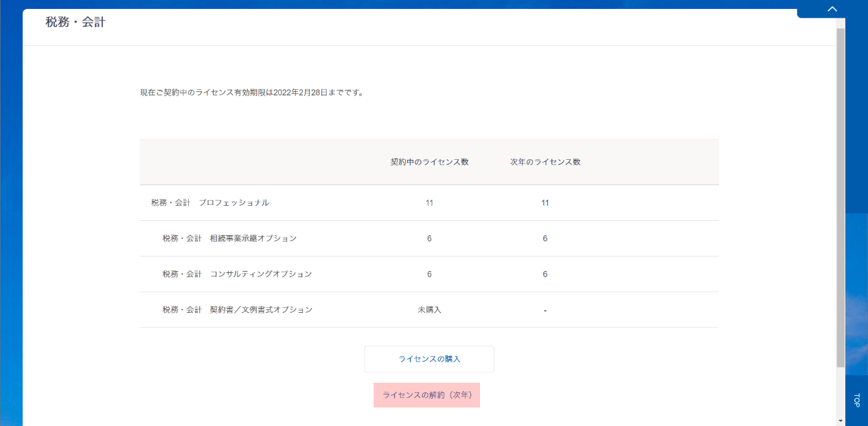
Task: Click コンサルティングオプション current license count 6
Action: (x=429, y=274)
